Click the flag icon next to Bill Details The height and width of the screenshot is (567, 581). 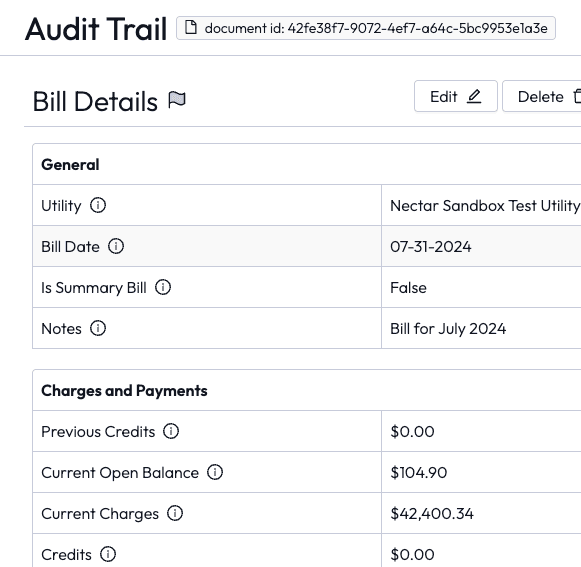[177, 100]
